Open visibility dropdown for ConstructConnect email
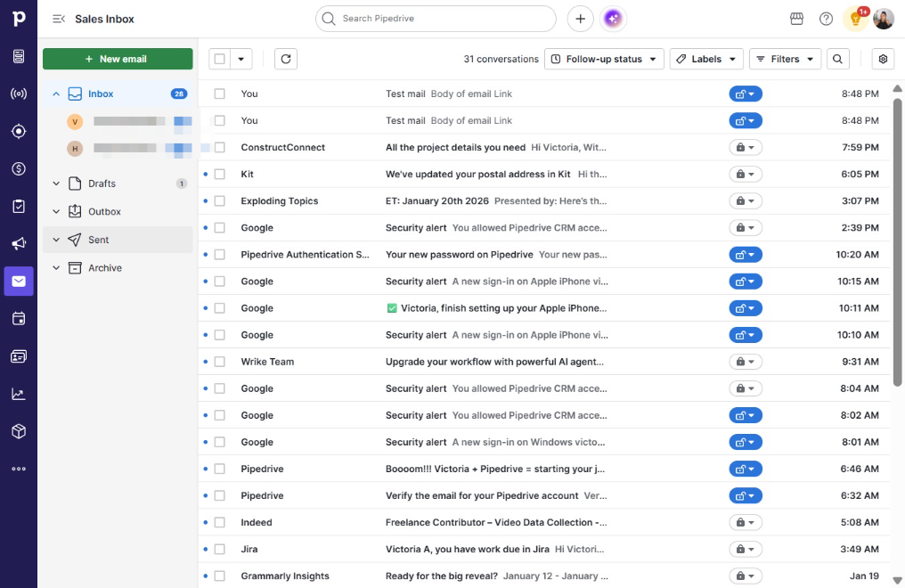The height and width of the screenshot is (588, 905). click(746, 147)
